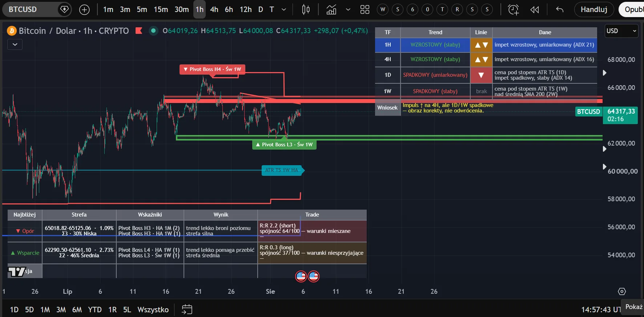The width and height of the screenshot is (644, 317).
Task: Open chart settings gear at time axis
Action: pos(622,292)
